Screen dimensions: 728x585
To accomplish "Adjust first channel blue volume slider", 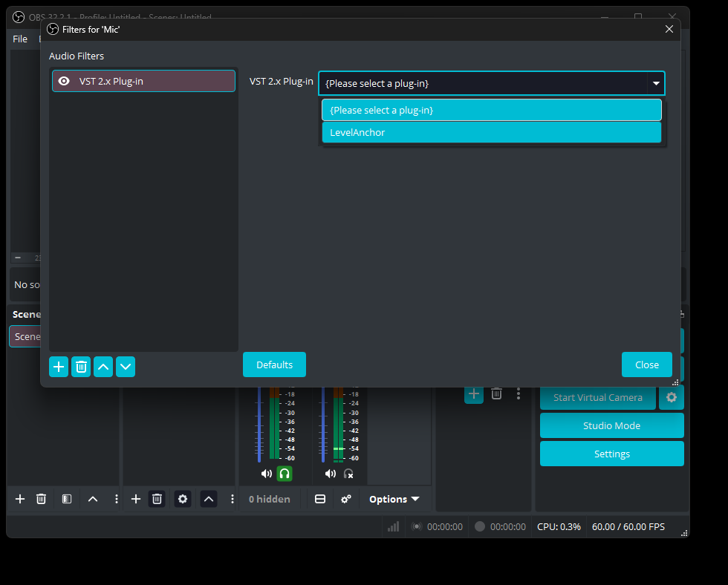I will point(259,425).
